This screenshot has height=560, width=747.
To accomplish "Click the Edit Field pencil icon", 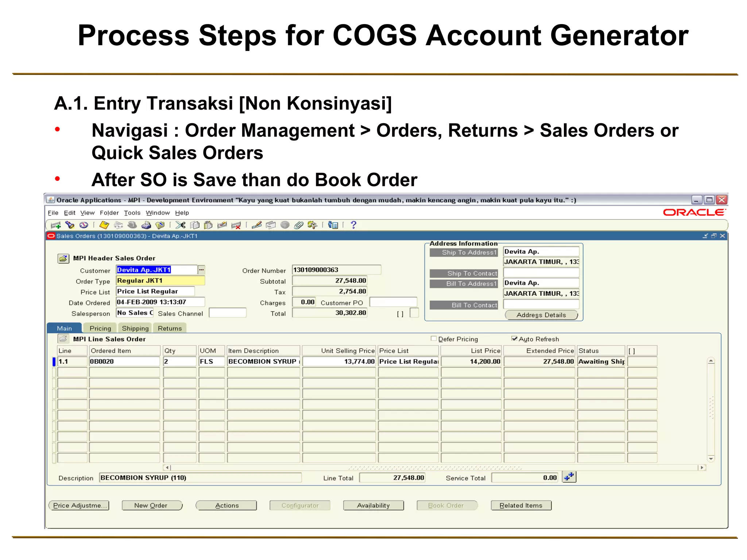I will (x=257, y=225).
